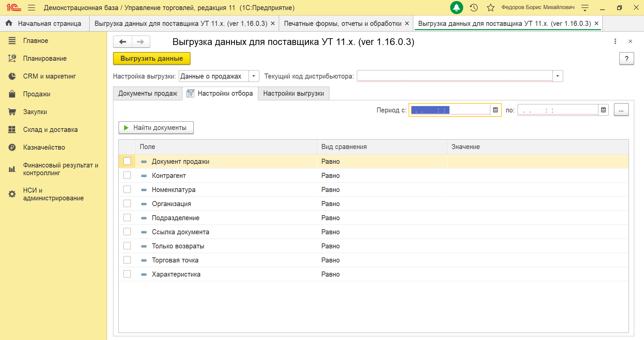Tick the Характеристика filter checkbox
644x340 pixels.
pos(127,274)
